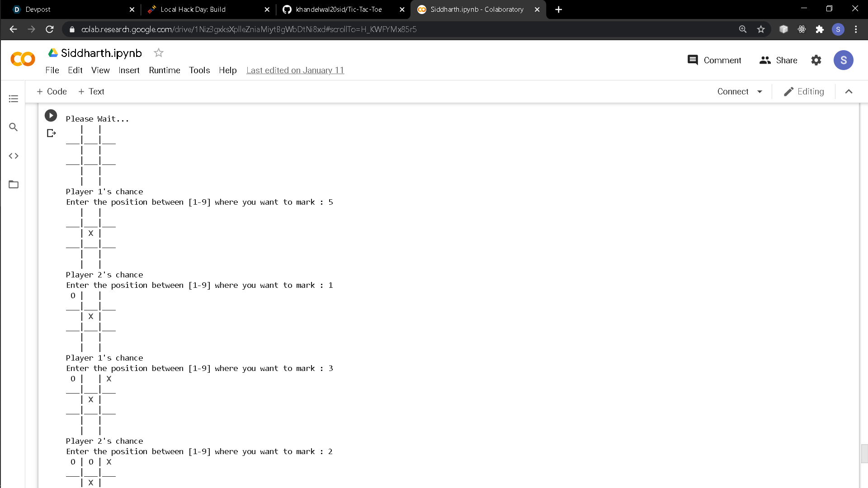This screenshot has width=868, height=488.
Task: Open the find and replace panel
Action: (14, 127)
